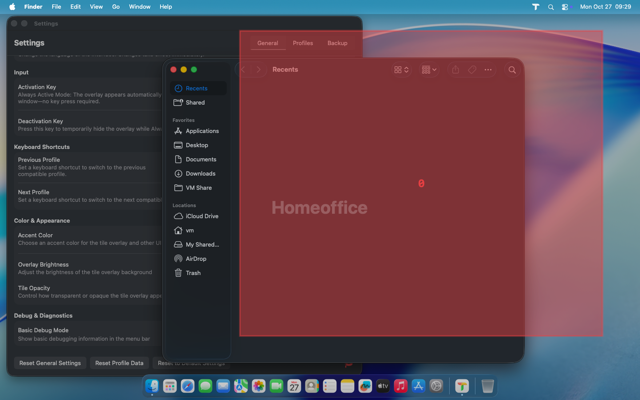Open Maps from the Dock
This screenshot has height=400, width=640.
(241, 386)
